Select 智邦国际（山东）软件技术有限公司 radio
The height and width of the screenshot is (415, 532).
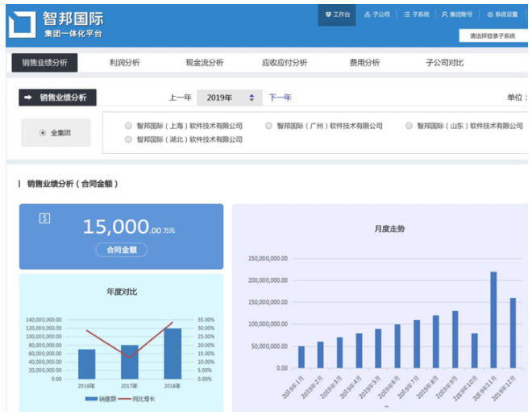(x=409, y=126)
